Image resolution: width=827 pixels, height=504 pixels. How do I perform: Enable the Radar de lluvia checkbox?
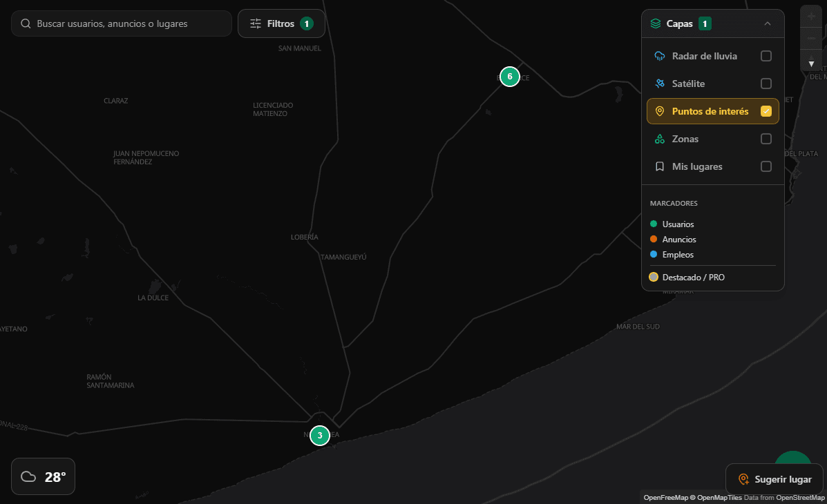click(x=766, y=56)
